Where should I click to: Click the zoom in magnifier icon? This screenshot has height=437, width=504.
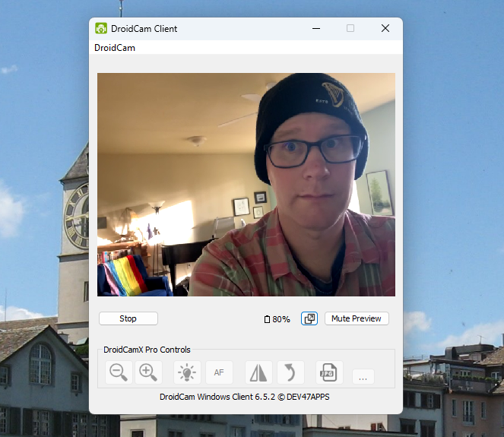pyautogui.click(x=148, y=372)
